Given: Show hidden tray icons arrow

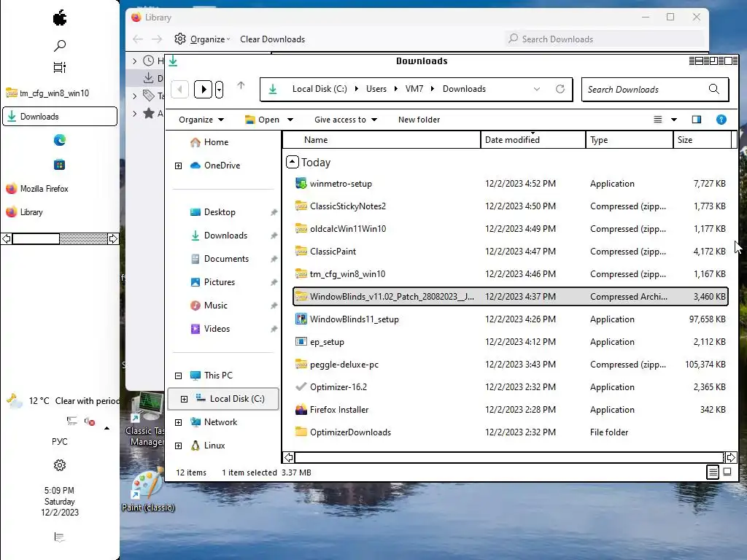Looking at the screenshot, I should 107,428.
